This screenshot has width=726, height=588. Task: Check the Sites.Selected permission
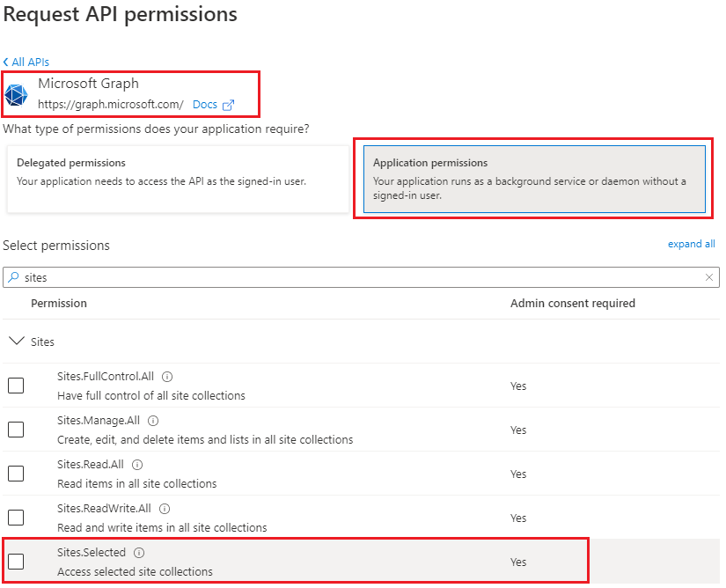click(x=16, y=561)
